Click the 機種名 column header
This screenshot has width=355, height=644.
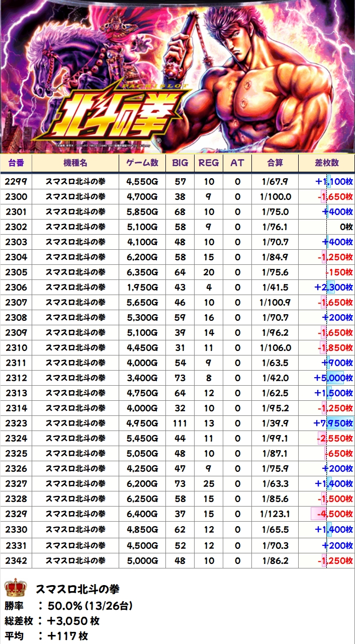tap(75, 163)
